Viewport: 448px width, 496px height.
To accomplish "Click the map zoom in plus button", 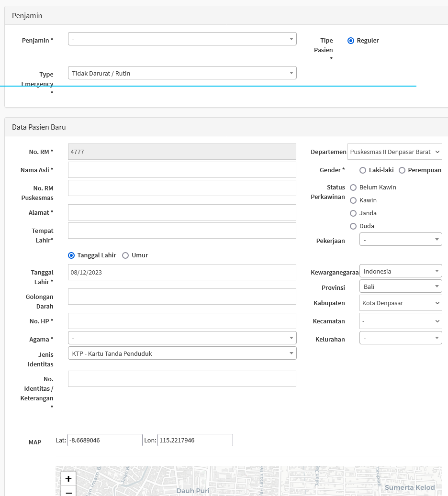I will (68, 479).
